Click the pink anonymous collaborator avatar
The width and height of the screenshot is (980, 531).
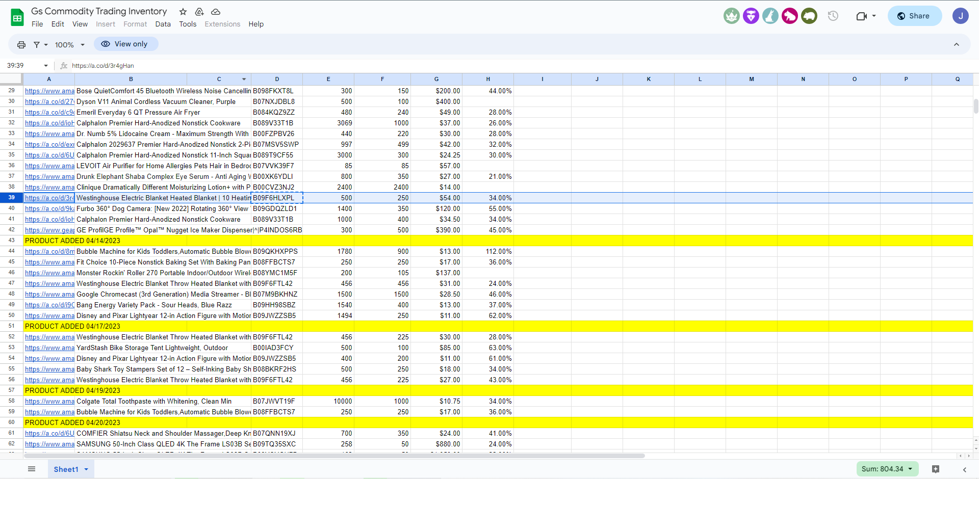[x=790, y=16]
